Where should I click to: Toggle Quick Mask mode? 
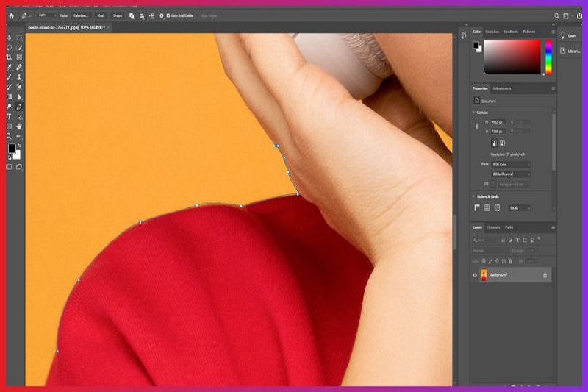[9, 167]
